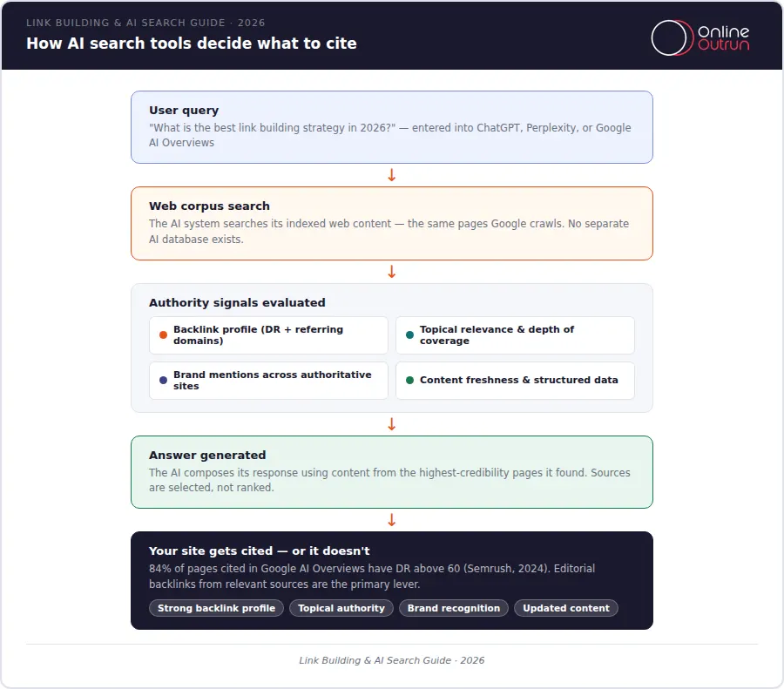The image size is (784, 689).
Task: Click the arrow below Web corpus search box
Action: (x=392, y=272)
